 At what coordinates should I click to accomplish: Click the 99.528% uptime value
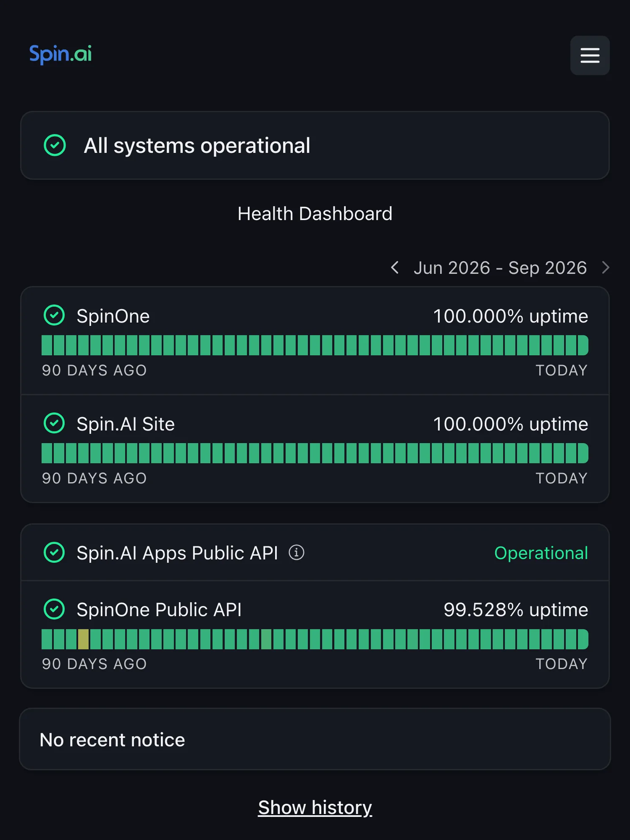coord(516,610)
